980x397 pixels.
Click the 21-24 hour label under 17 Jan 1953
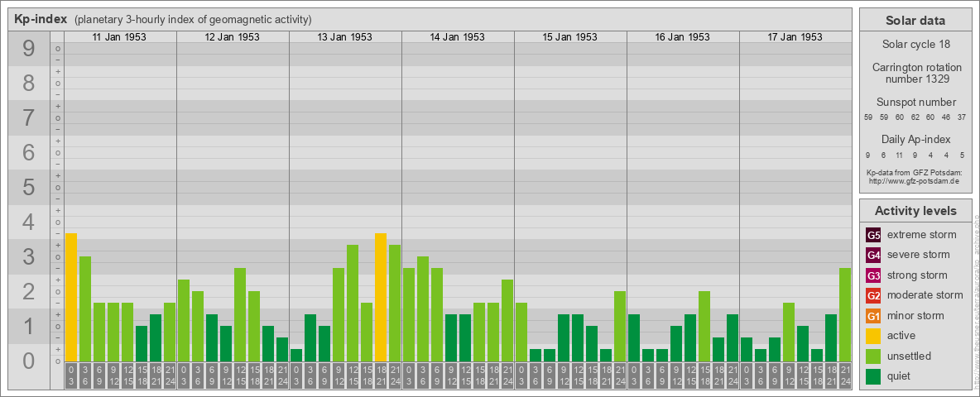click(845, 376)
